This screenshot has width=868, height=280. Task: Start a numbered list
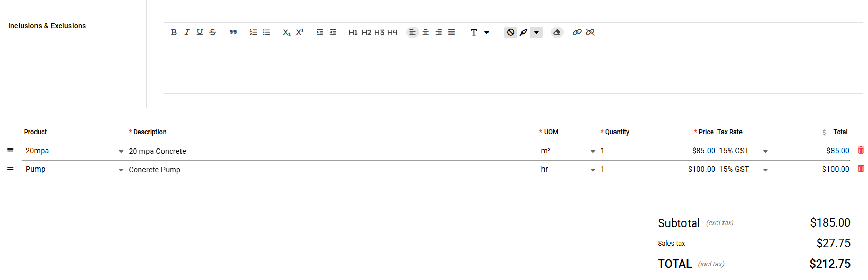(254, 32)
